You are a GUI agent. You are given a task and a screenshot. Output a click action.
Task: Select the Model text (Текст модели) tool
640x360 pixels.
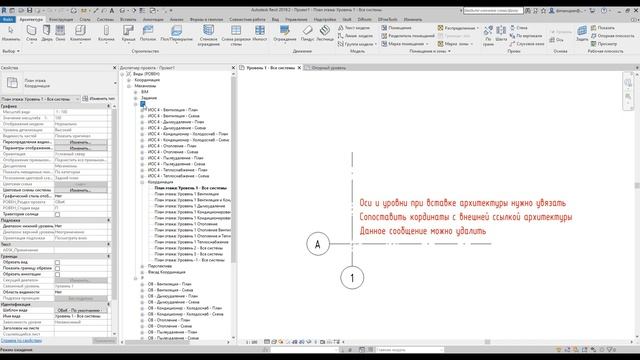coord(354,28)
